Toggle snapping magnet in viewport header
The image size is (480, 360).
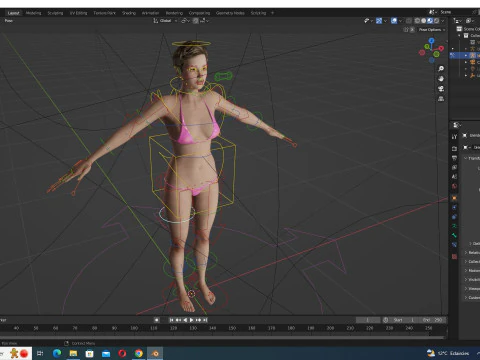tap(196, 21)
